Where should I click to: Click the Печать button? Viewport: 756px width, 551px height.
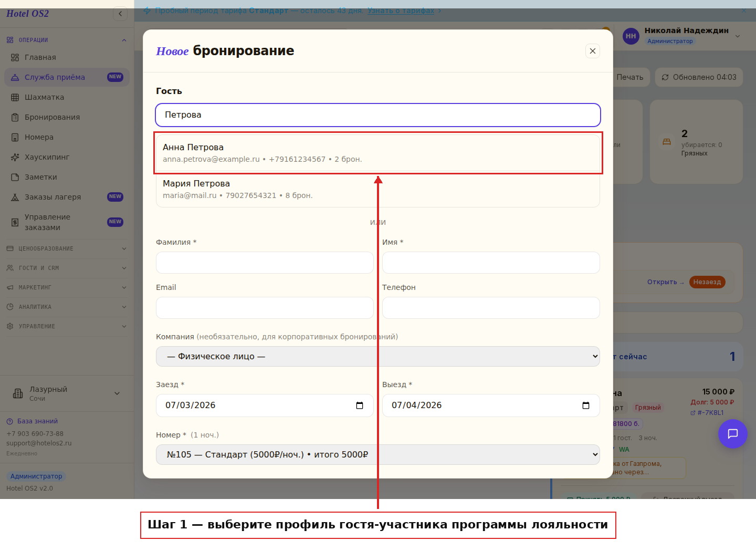[x=632, y=77]
